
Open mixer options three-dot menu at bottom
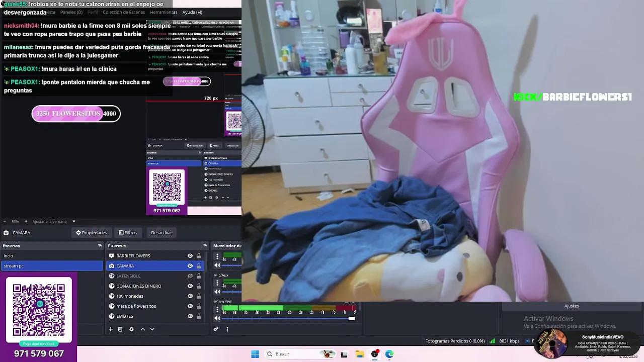coord(227,329)
